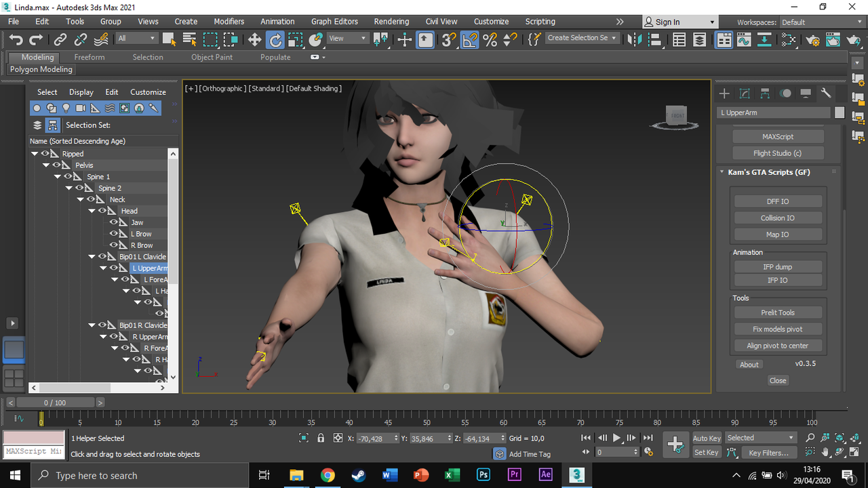The width and height of the screenshot is (868, 488).
Task: Open the Display command panel tab
Action: 806,93
